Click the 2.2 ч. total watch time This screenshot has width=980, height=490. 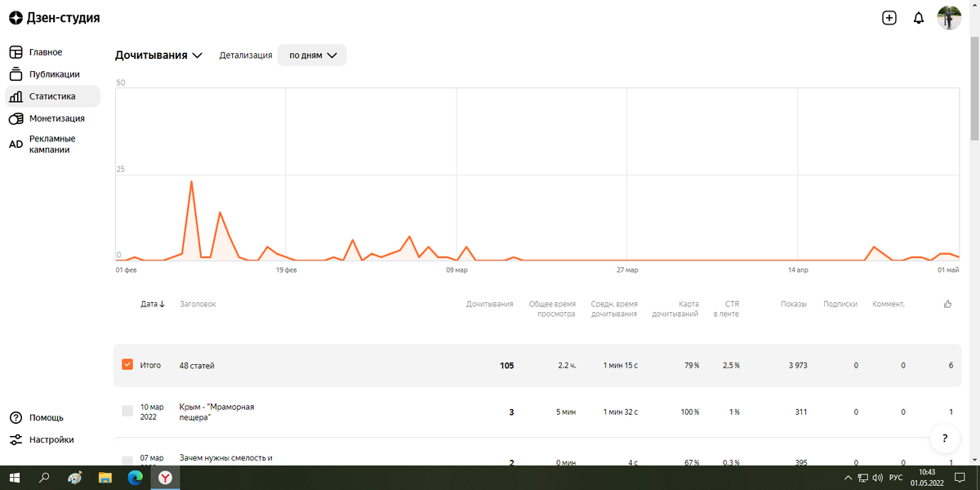tap(567, 366)
